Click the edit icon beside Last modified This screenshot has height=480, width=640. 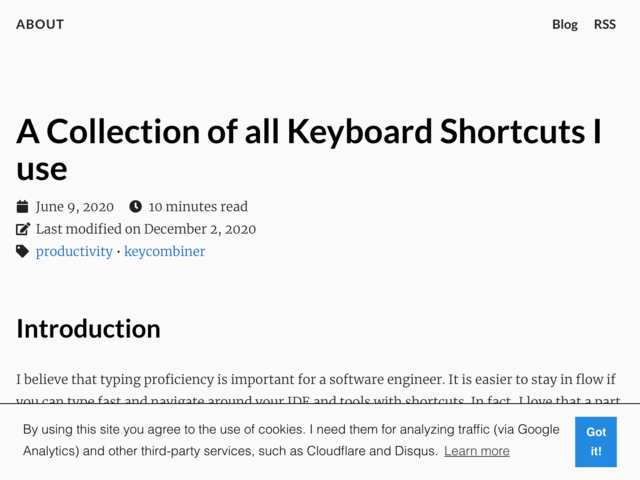pos(23,229)
